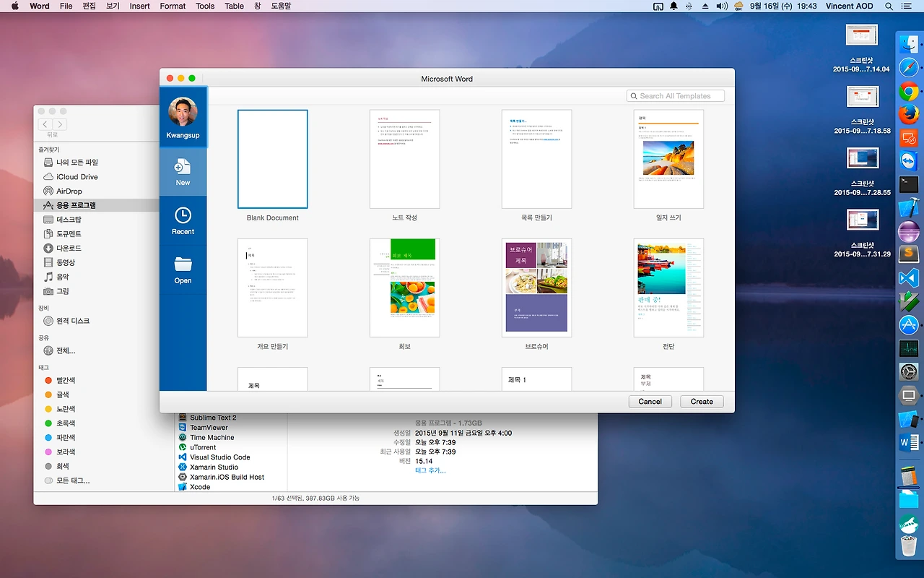This screenshot has width=924, height=578.
Task: Open TeamViewer from the Dock
Action: 908,161
